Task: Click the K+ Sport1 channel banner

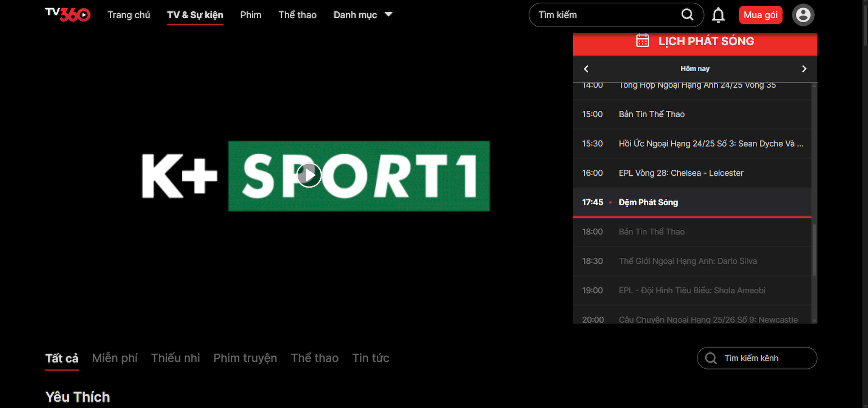Action: pyautogui.click(x=316, y=176)
